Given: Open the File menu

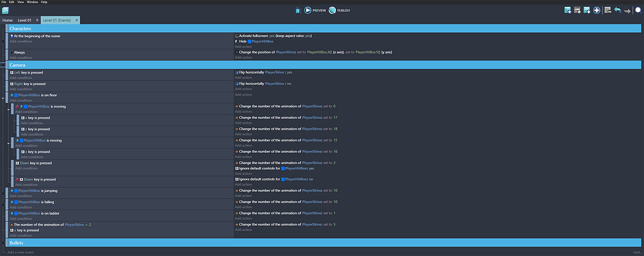Looking at the screenshot, I should click(x=4, y=2).
